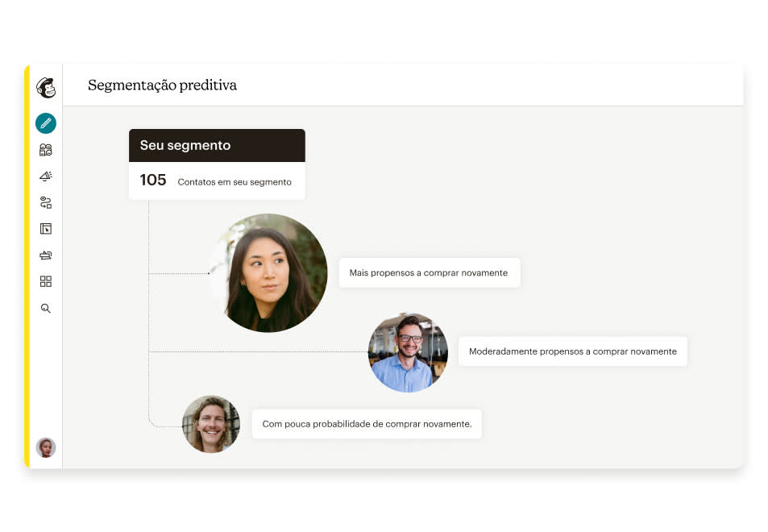Click the teal Create pencil icon
Image resolution: width=768 pixels, height=532 pixels.
[x=46, y=123]
